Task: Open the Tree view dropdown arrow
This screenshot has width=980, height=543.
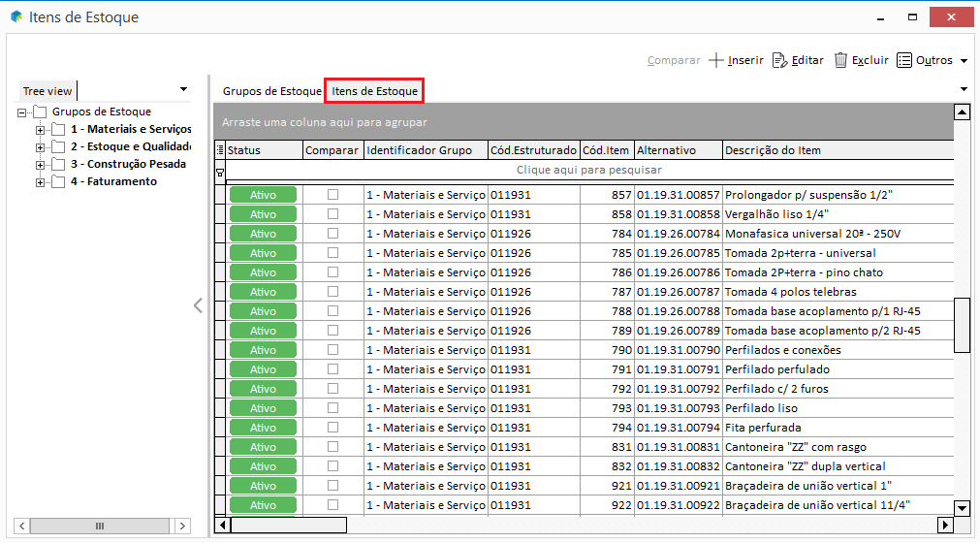Action: [184, 89]
